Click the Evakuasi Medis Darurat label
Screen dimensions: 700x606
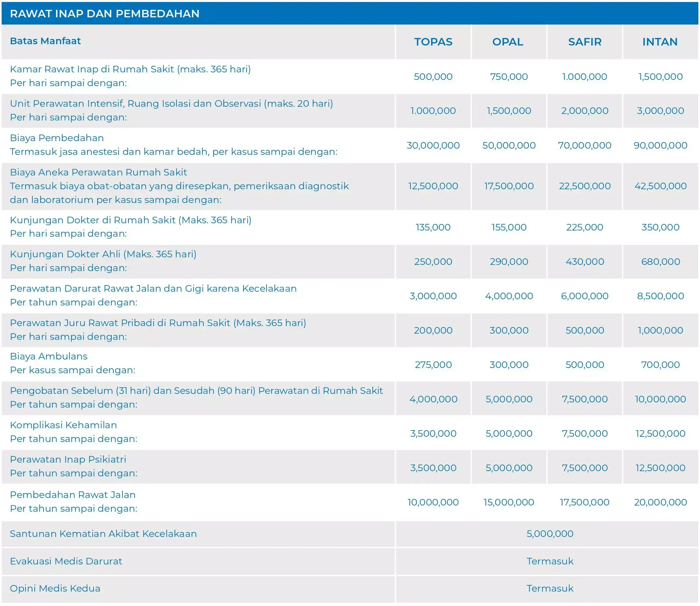point(66,561)
